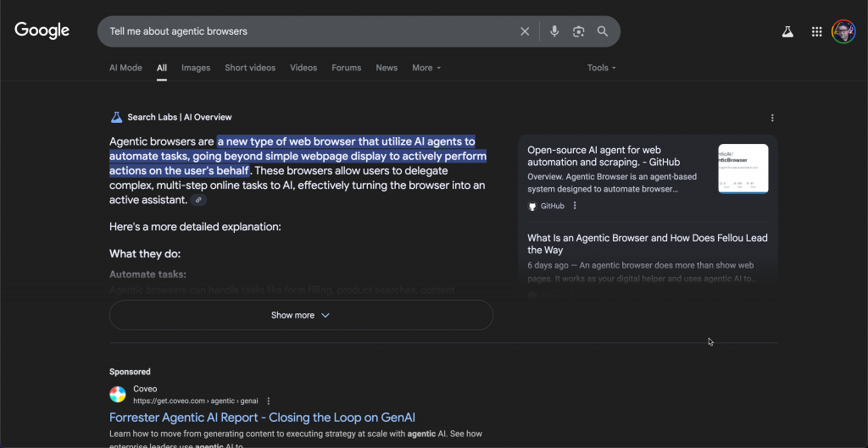Open AI Overview three-dot options menu
Image resolution: width=868 pixels, height=448 pixels.
point(772,118)
